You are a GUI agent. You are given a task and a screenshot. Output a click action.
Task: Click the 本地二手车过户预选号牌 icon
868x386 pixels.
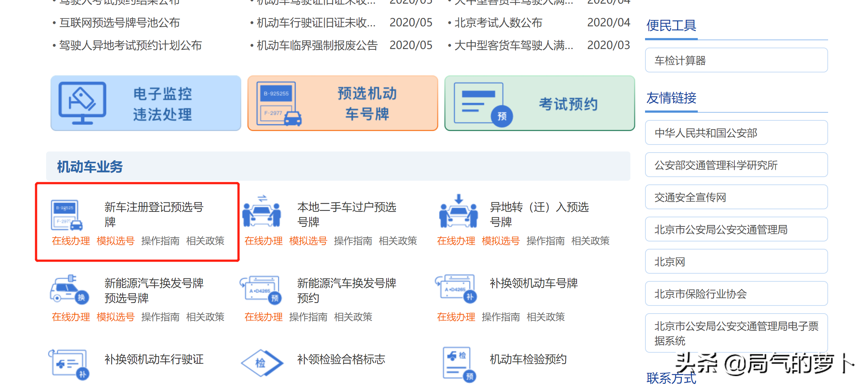click(x=262, y=211)
